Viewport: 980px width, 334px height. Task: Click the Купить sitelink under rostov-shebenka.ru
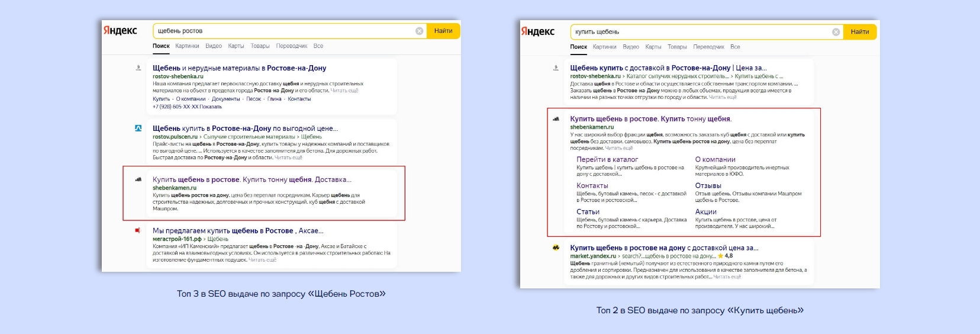pos(161,99)
